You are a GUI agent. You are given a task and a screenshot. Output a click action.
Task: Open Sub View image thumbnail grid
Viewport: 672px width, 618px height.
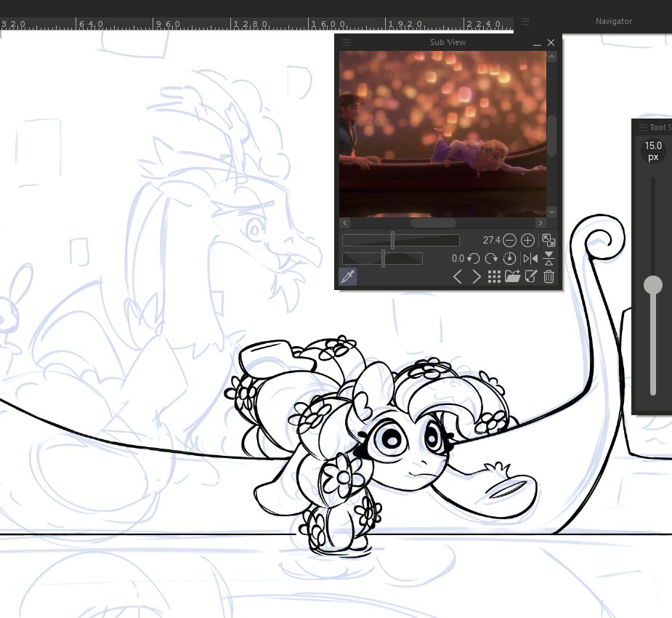(494, 277)
